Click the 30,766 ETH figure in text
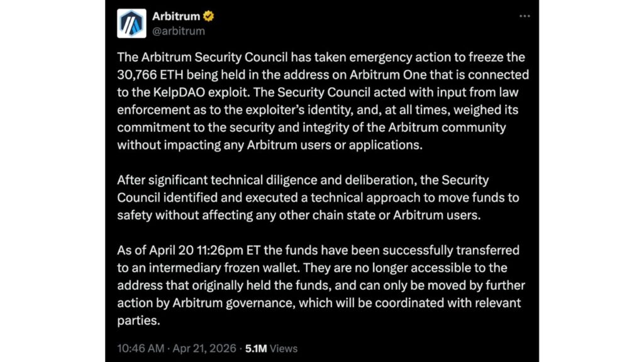Viewport: 644px width, 362px height. point(150,75)
